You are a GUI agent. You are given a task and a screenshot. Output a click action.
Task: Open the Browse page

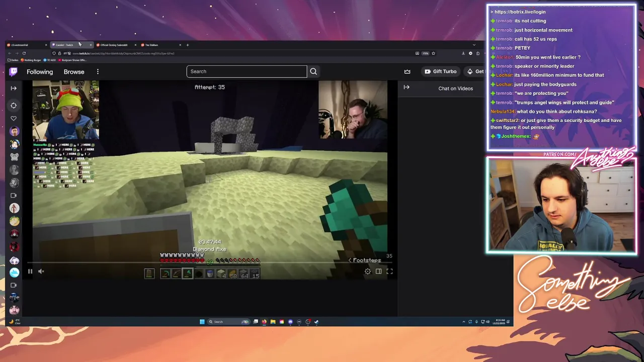(x=74, y=72)
